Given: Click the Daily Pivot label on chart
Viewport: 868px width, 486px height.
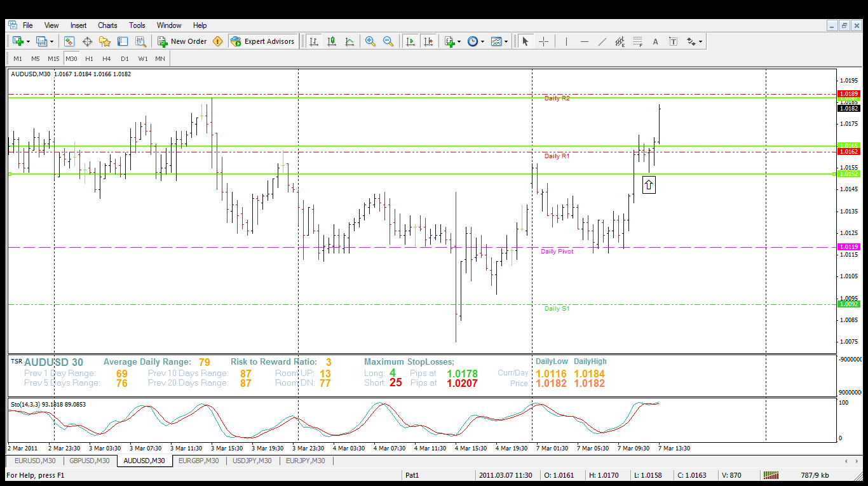Looking at the screenshot, I should 557,252.
